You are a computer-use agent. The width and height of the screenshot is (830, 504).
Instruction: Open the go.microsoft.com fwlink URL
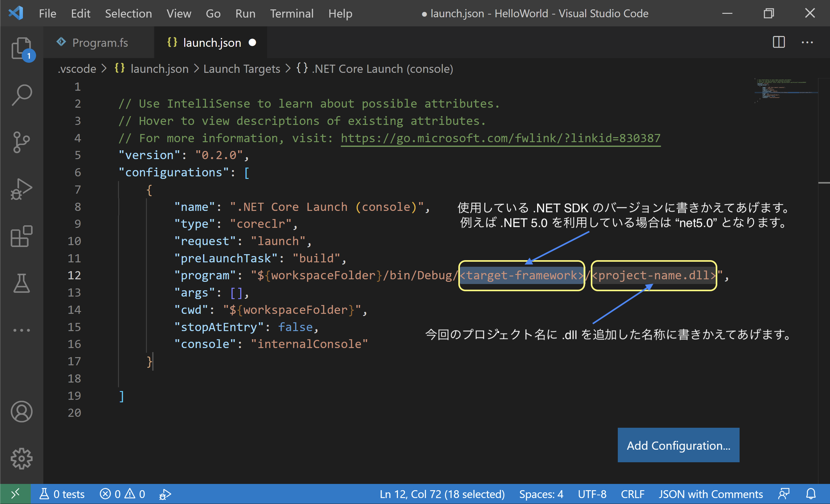500,138
